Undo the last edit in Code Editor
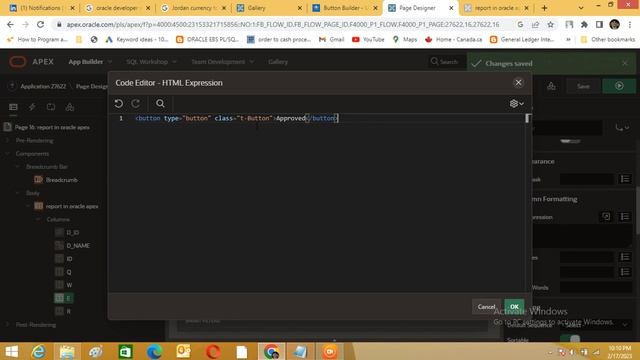640x360 pixels. 119,104
